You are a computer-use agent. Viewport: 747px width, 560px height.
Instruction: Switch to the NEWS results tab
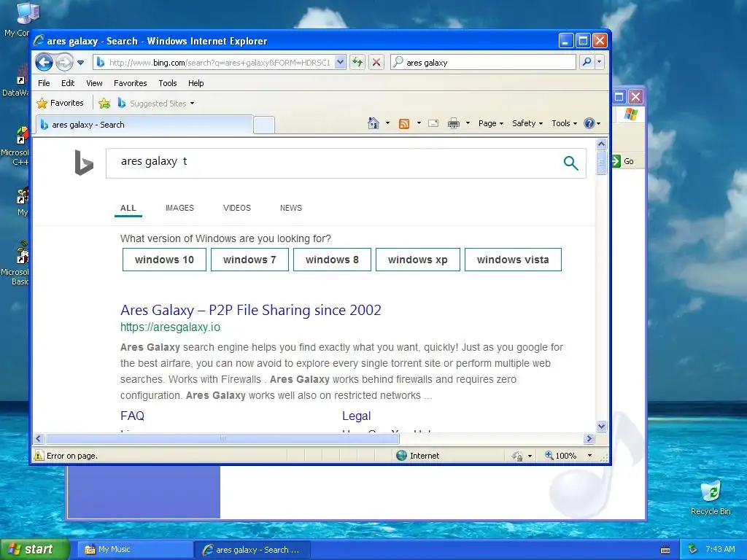(291, 208)
